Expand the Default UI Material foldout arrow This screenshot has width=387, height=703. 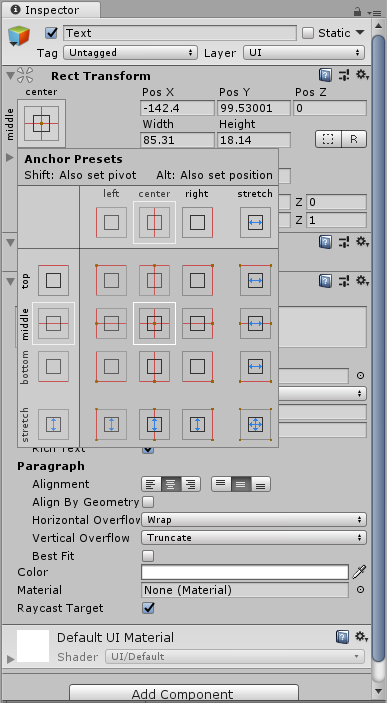(x=10, y=659)
